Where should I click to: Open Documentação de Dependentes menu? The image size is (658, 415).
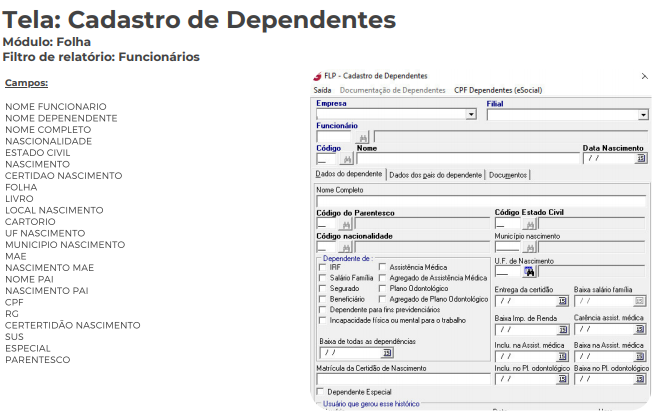392,90
